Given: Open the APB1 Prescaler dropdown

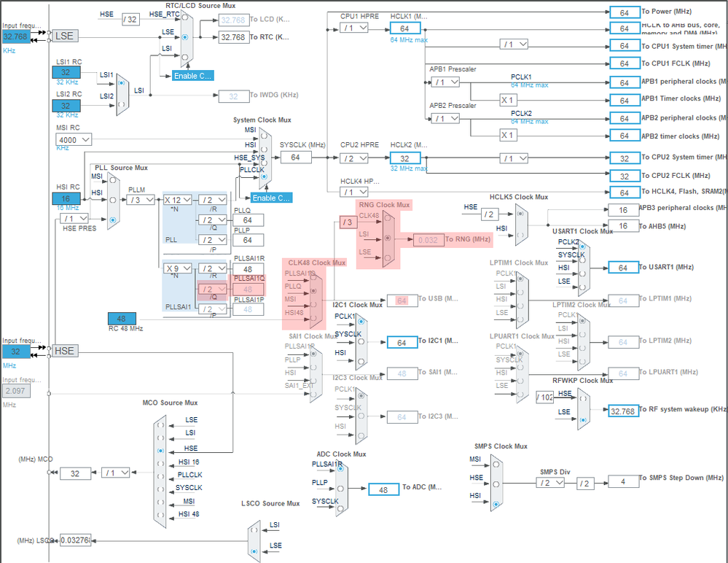Looking at the screenshot, I should pos(445,82).
